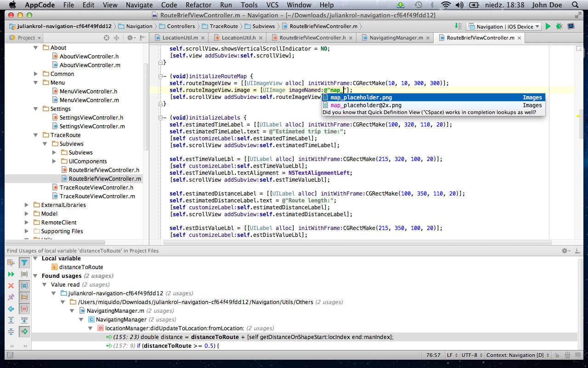Toggle group by method button
The image size is (588, 368).
(24, 309)
